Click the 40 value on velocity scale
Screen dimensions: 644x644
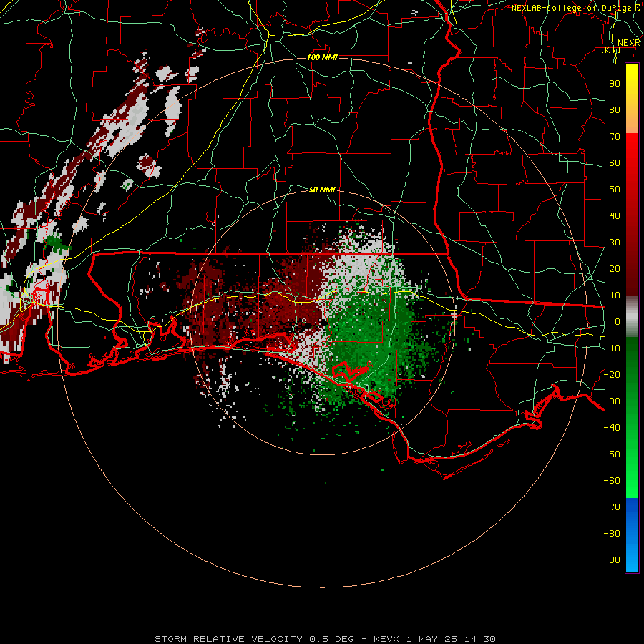coord(615,215)
